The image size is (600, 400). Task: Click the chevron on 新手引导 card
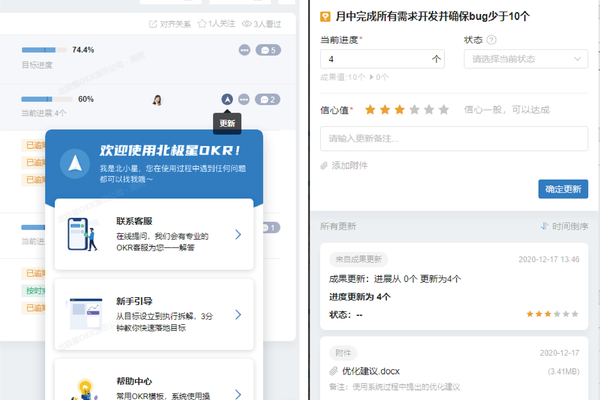pos(238,315)
